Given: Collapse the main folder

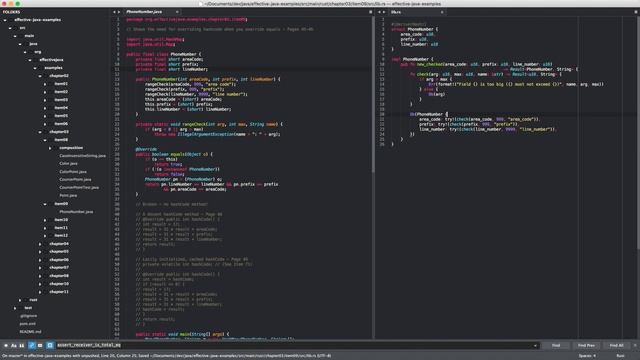Looking at the screenshot, I should click(x=15, y=36).
